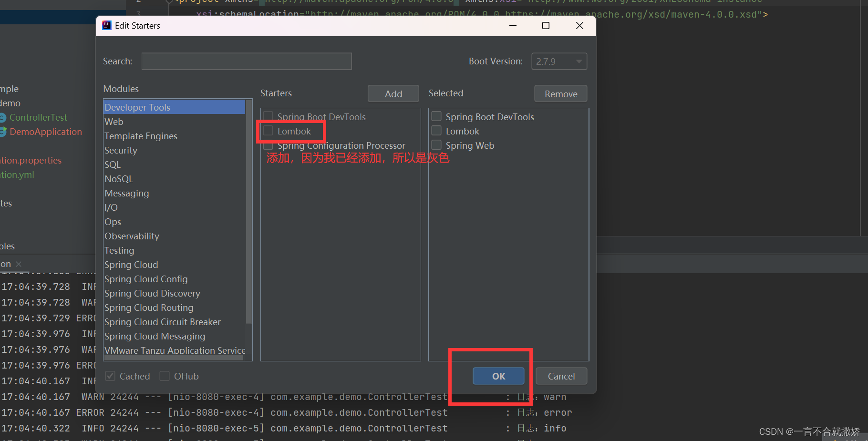Select Template Engines module
Viewport: 868px width, 441px height.
[x=175, y=136]
